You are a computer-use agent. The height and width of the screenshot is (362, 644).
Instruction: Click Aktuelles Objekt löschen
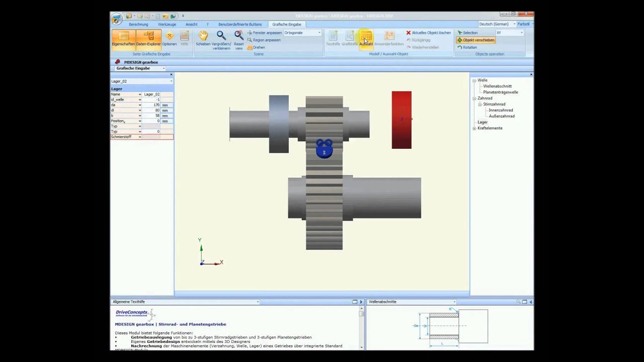[x=429, y=33]
